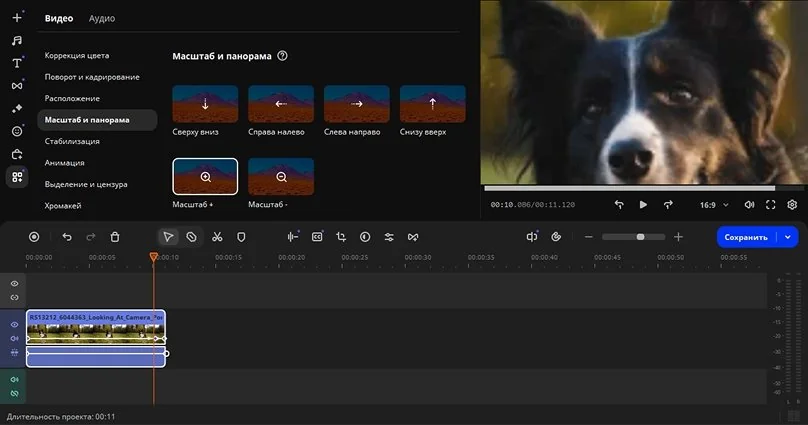Viewport: 808px width, 425px height.
Task: Mute the main video track speaker icon
Action: (14, 338)
